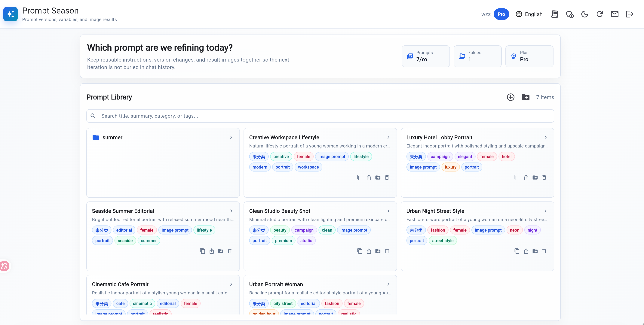Delete the Seaside Summer Editorial prompt
The height and width of the screenshot is (325, 644).
229,251
